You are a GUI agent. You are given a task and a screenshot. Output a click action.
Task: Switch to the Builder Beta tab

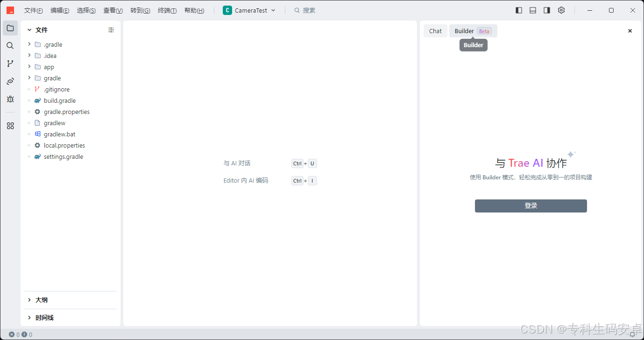(473, 31)
